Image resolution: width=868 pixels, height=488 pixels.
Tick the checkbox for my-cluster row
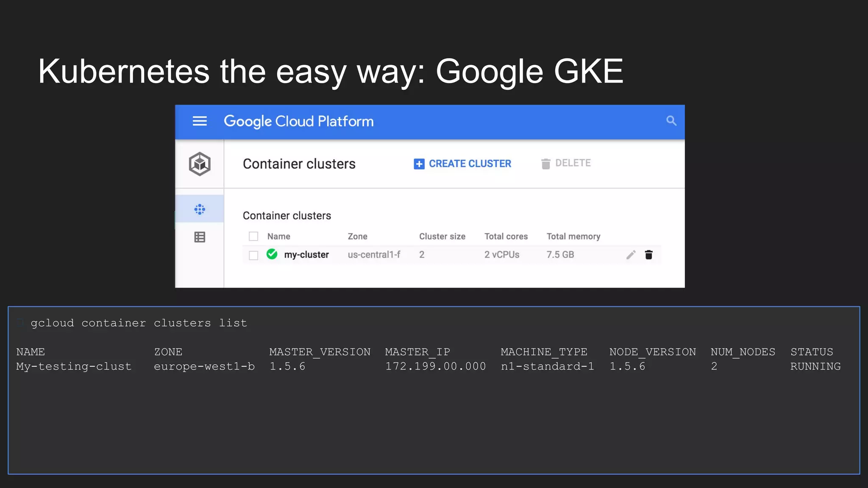[253, 255]
